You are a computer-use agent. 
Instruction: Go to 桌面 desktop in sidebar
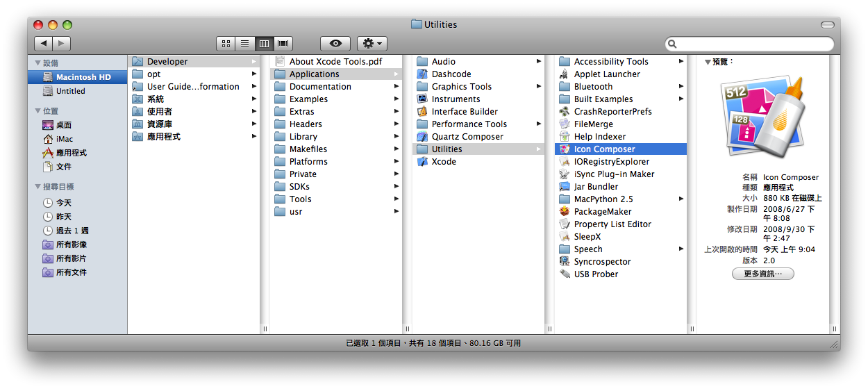pos(77,125)
